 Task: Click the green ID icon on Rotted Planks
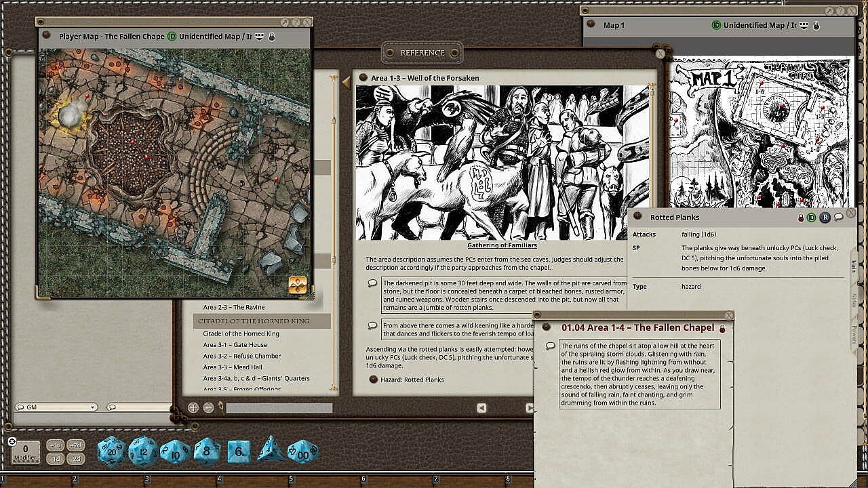(x=811, y=218)
